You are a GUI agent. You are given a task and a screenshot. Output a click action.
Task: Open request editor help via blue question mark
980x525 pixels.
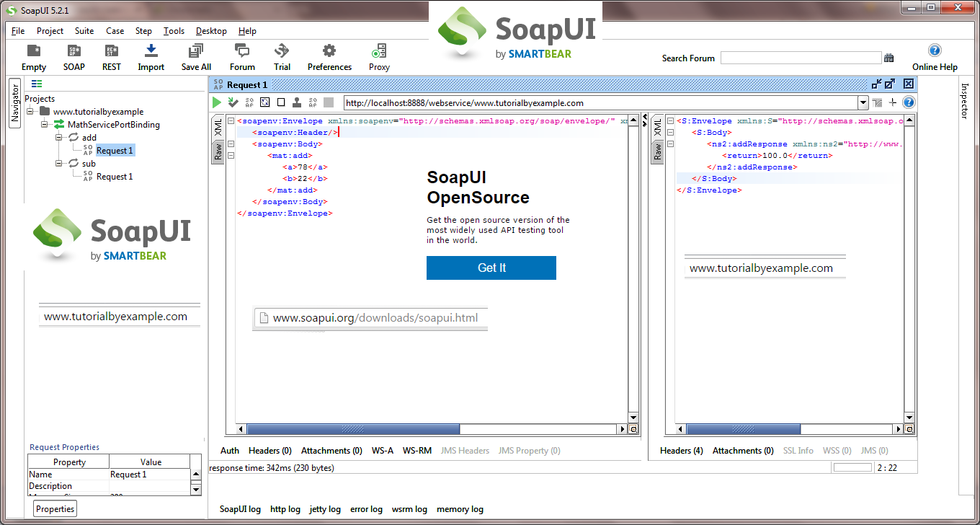(909, 102)
